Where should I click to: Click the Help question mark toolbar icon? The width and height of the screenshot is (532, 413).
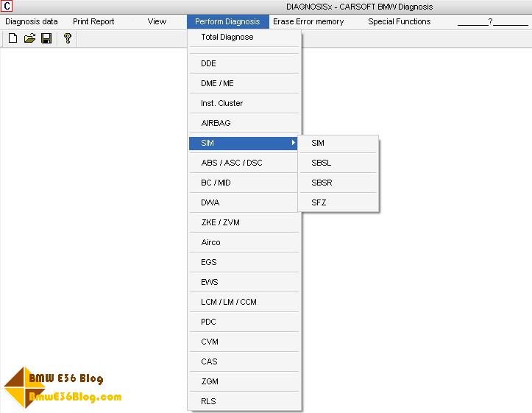click(x=68, y=38)
